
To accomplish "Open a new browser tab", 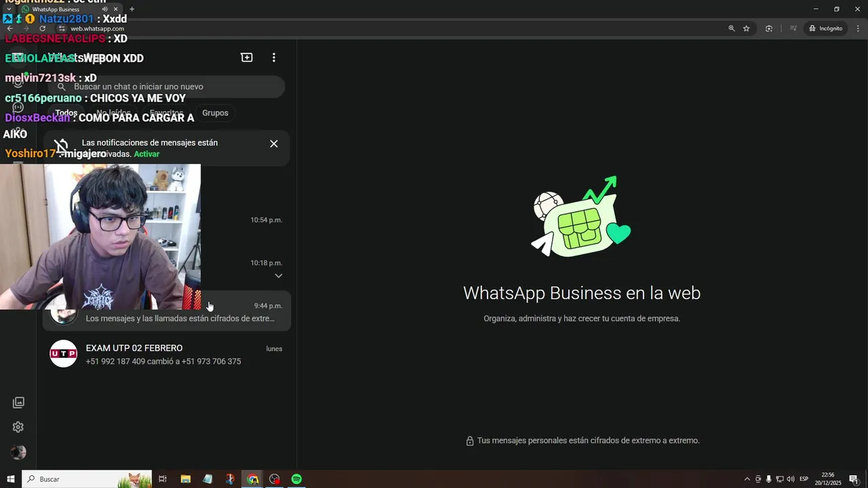I will point(132,9).
